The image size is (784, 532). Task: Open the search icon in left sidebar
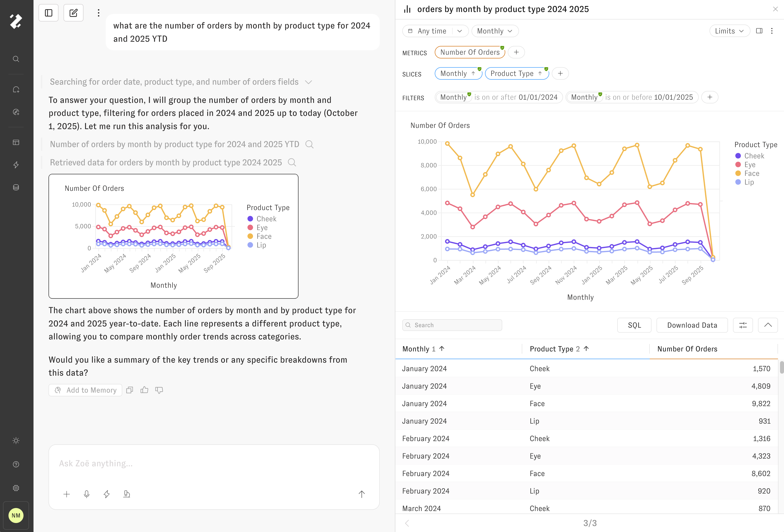[x=16, y=59]
